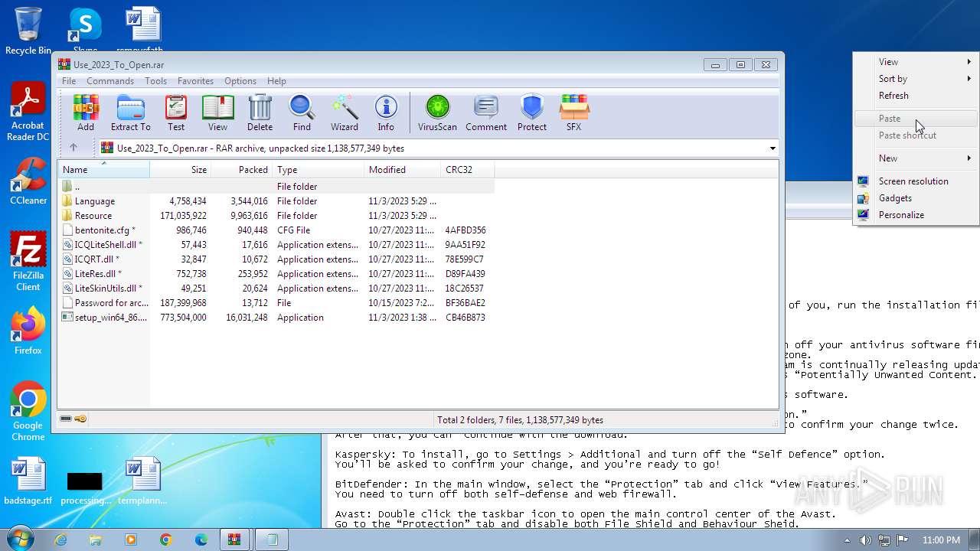
Task: Select the setup_win64_86 application row
Action: click(276, 318)
